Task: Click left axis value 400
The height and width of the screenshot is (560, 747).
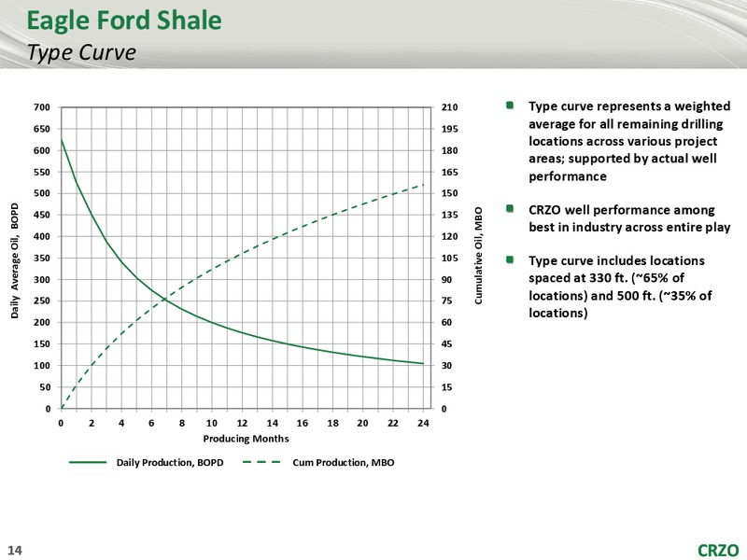Action: pyautogui.click(x=42, y=236)
